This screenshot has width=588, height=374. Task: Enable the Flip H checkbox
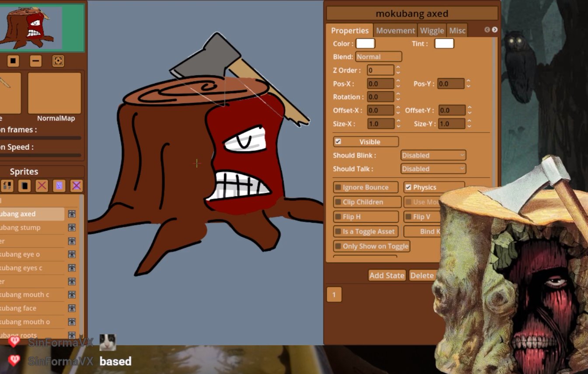(338, 217)
